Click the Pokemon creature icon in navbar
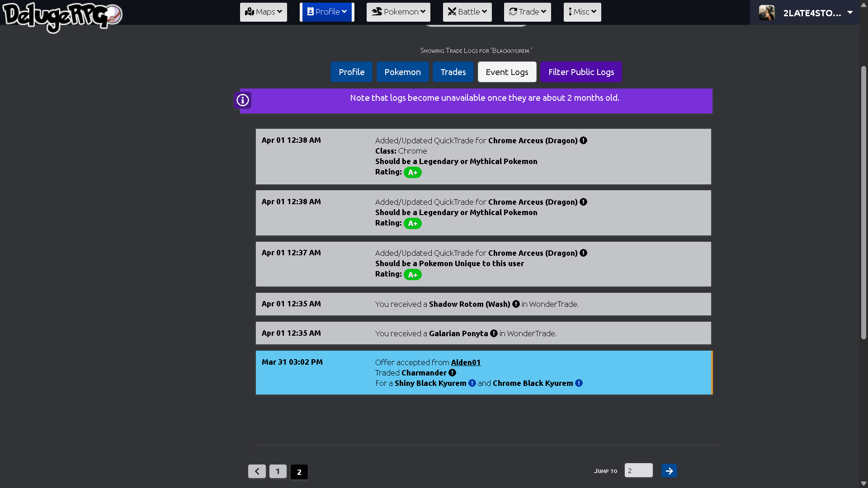This screenshot has height=488, width=868. [x=377, y=12]
